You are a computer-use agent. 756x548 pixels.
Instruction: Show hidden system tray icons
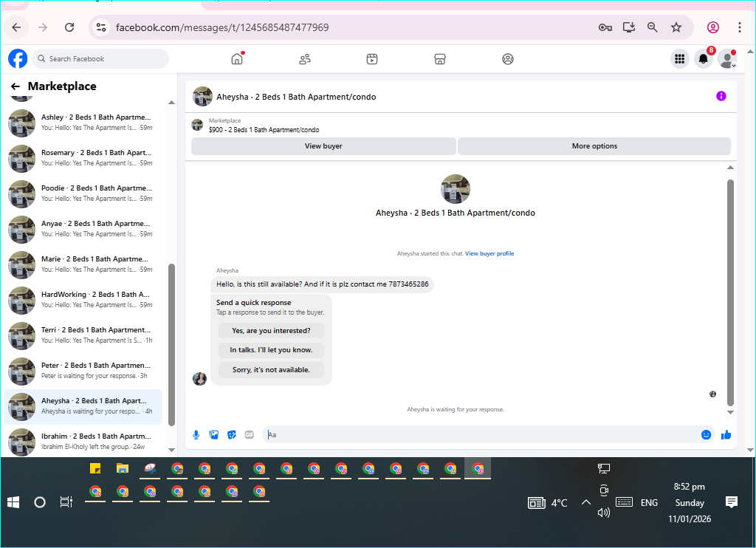pyautogui.click(x=585, y=502)
